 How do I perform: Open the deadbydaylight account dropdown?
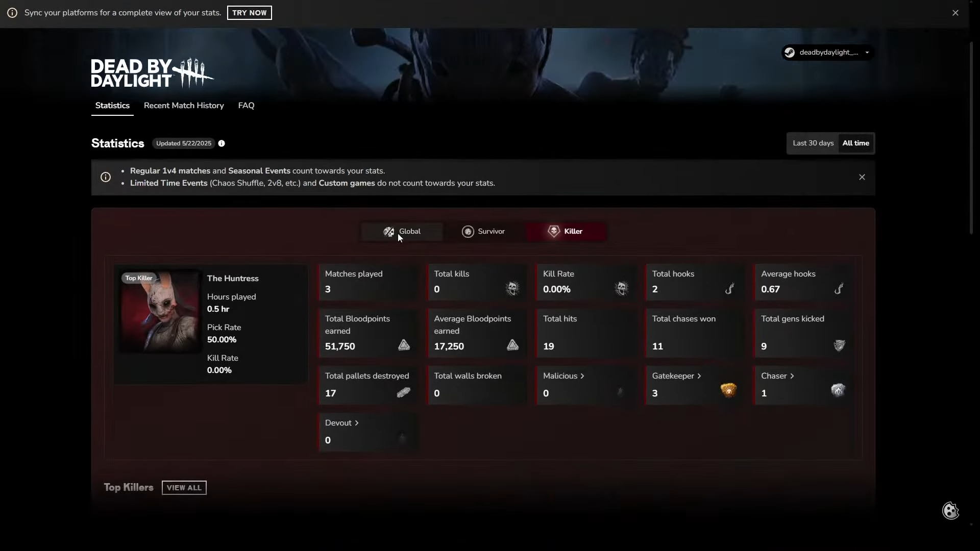[x=827, y=53]
